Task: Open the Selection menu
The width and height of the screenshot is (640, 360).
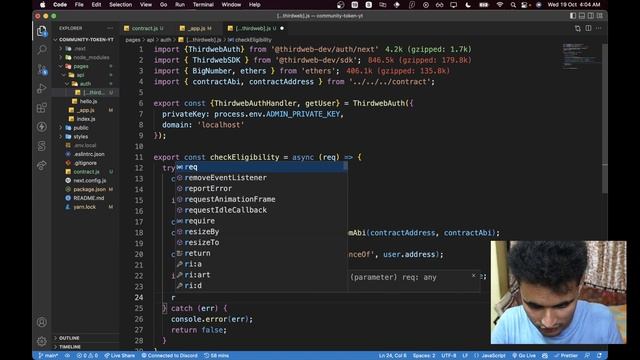Action: coord(120,4)
